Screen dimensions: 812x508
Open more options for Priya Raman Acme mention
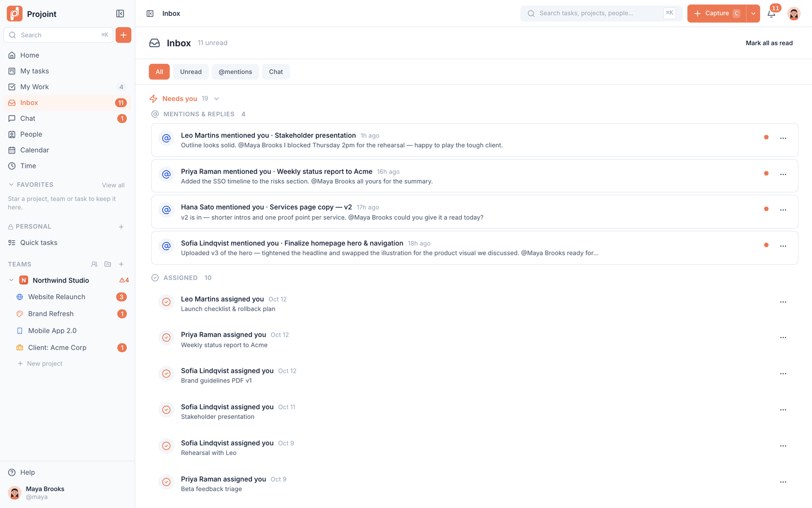(x=783, y=174)
